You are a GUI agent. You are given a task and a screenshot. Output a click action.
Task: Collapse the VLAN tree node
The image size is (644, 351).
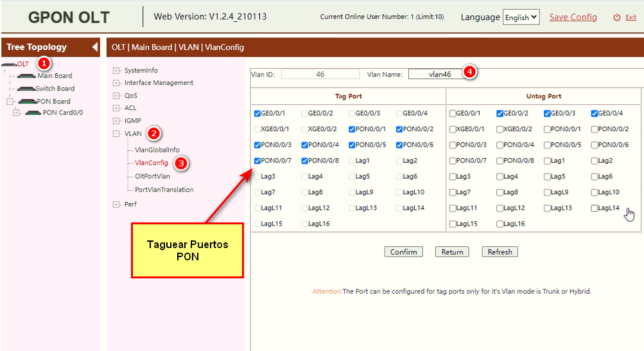coord(116,134)
